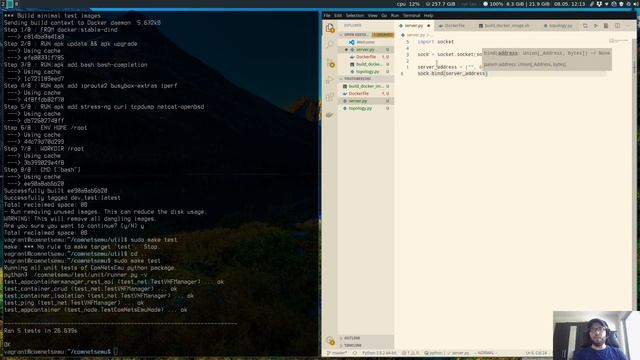Open the Terminal menu in VS Code
The width and height of the screenshot is (640, 360).
coord(411,16)
